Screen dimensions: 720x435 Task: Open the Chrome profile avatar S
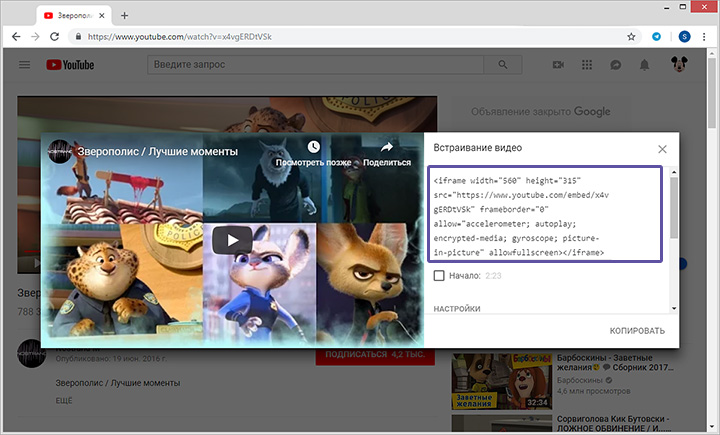tap(684, 37)
